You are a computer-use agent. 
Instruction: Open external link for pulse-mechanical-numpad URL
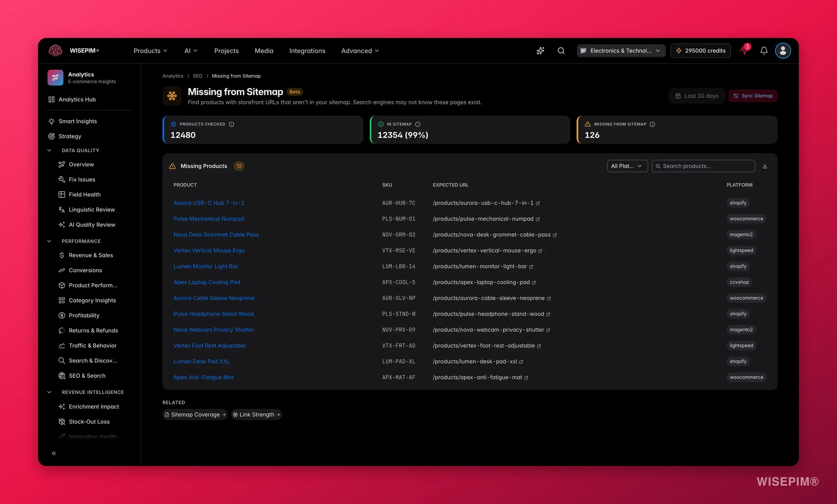538,219
